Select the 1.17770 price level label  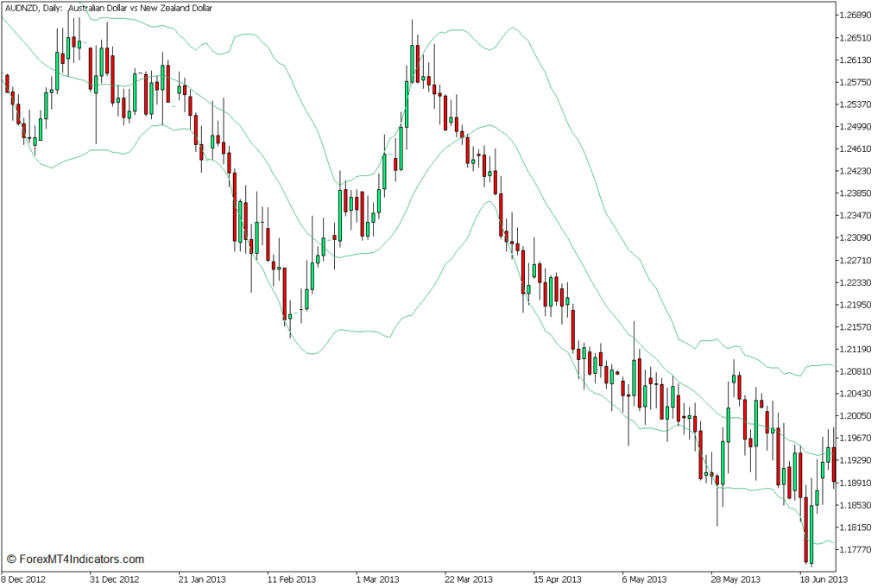859,550
